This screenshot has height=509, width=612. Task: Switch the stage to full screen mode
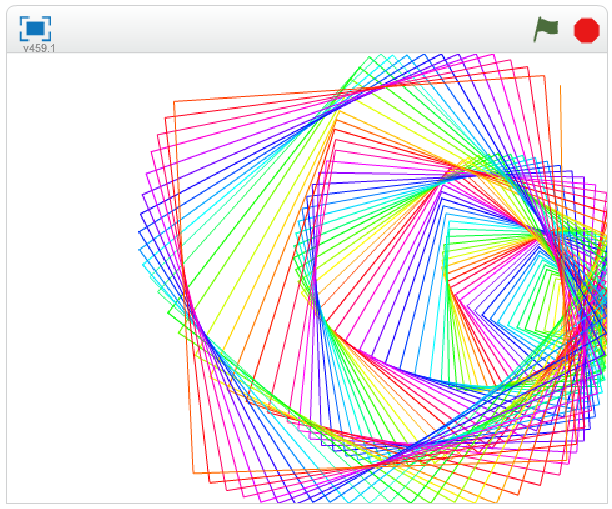[x=36, y=28]
